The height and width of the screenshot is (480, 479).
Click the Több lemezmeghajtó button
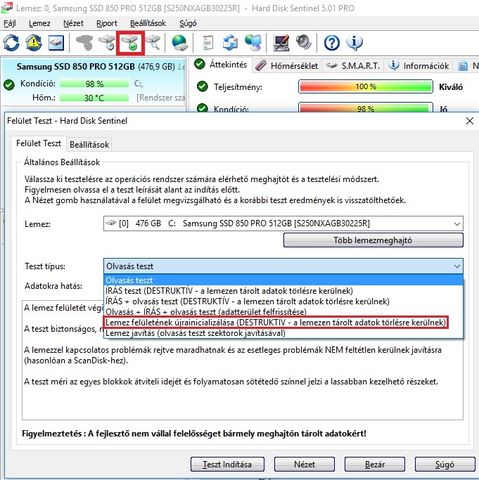coord(373,240)
